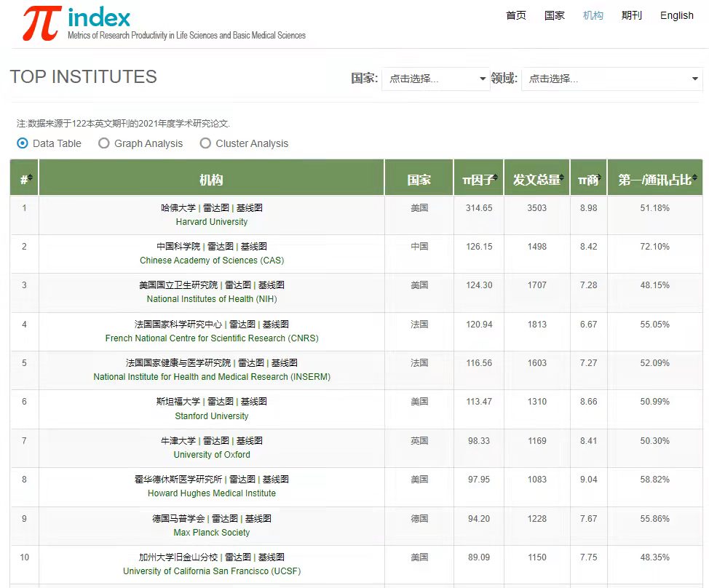This screenshot has height=588, width=709.
Task: Open 基线图 for Stanford University
Action: 254,401
